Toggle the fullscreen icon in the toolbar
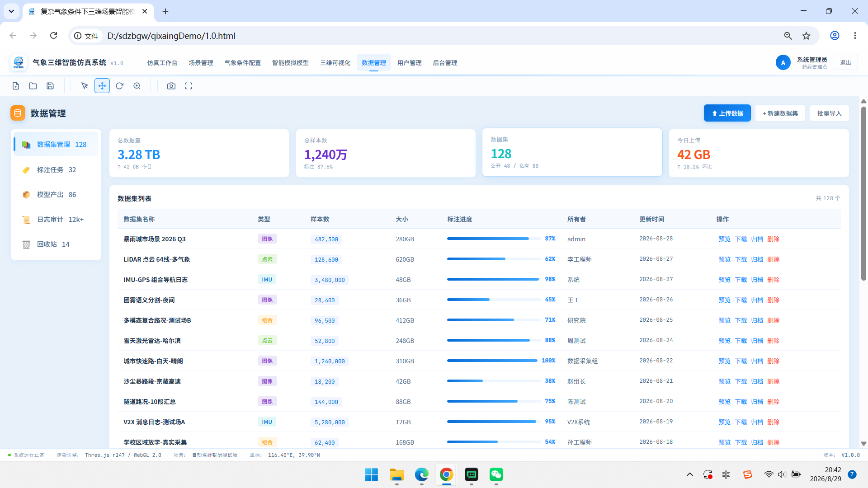This screenshot has width=868, height=488. [189, 86]
